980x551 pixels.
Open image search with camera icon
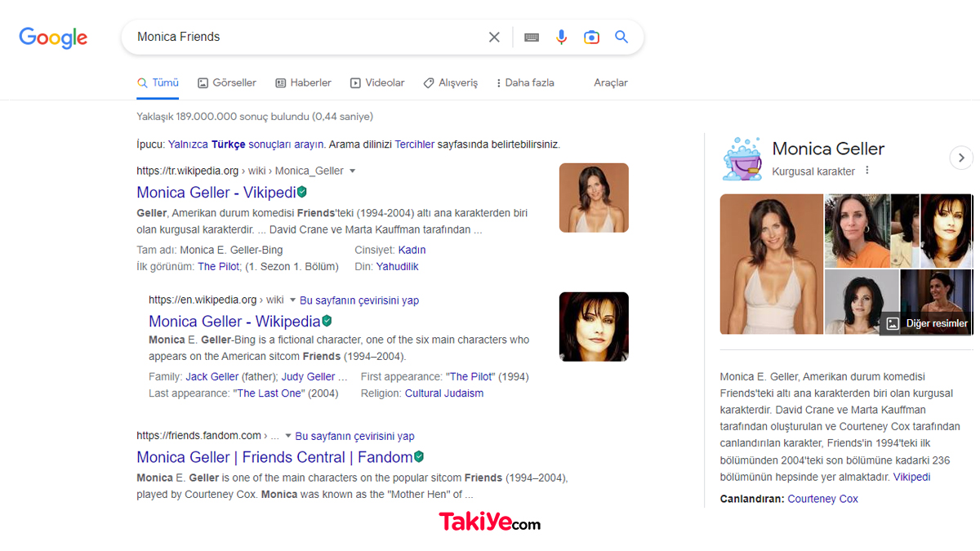[x=591, y=37]
